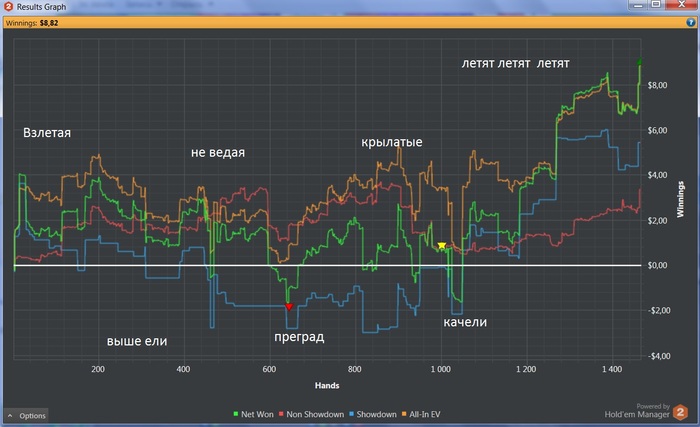Viewport: 700px width, 427px height.
Task: Click the $2,00 axis label
Action: point(657,220)
